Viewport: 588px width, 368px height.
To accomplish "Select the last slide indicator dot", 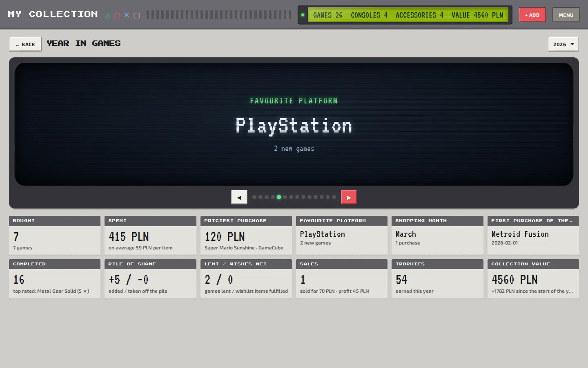I will click(x=334, y=197).
